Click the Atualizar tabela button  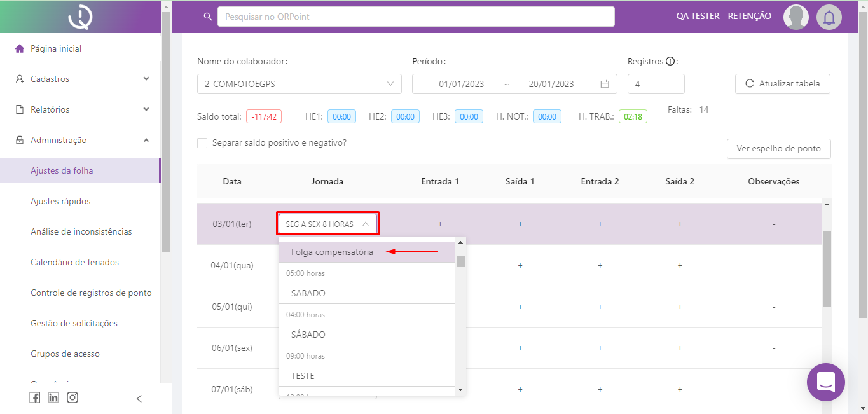pyautogui.click(x=782, y=84)
